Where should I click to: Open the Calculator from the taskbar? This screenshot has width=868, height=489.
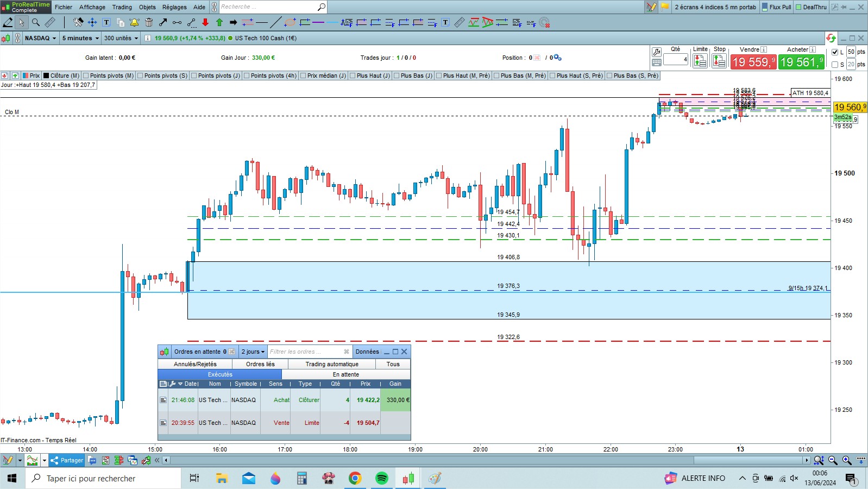tap(302, 478)
